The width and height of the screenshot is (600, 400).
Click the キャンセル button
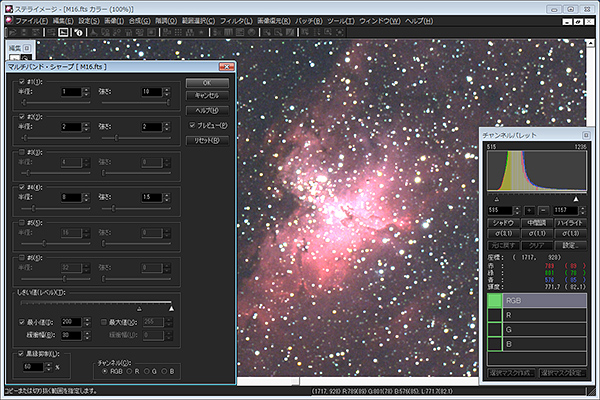207,95
